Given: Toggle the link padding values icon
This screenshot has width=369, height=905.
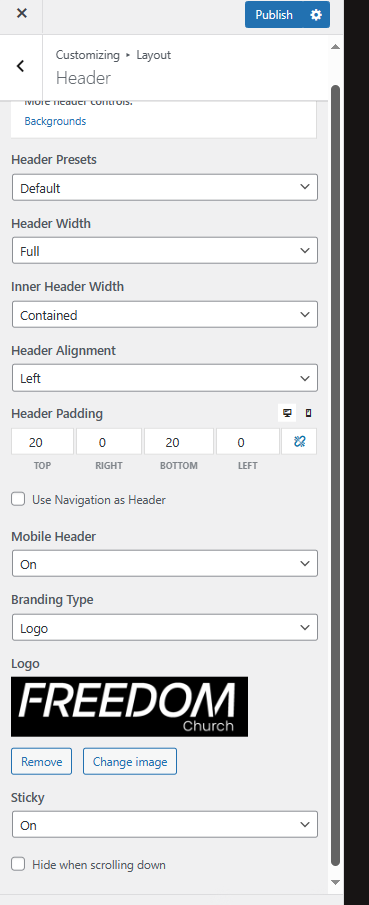Looking at the screenshot, I should [x=299, y=442].
